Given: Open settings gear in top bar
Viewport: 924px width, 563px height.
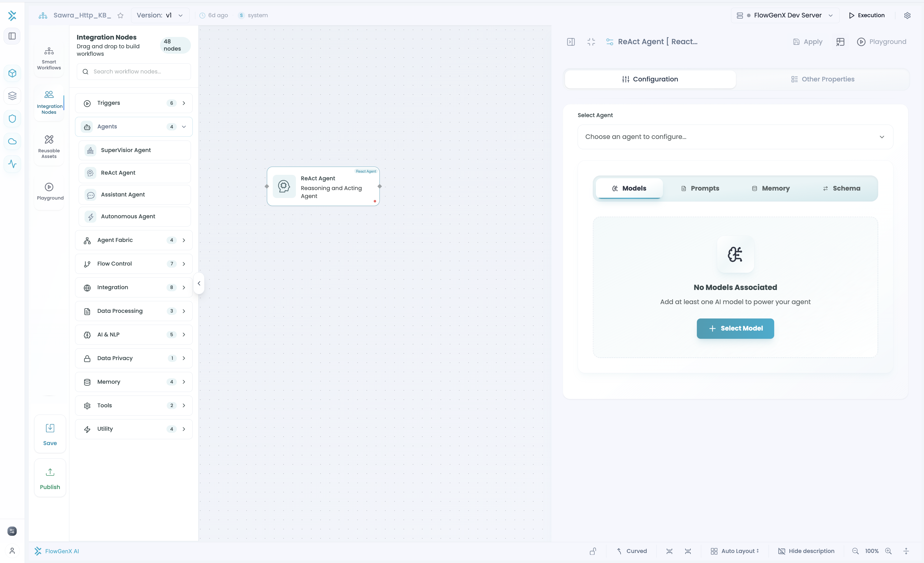Looking at the screenshot, I should point(907,15).
